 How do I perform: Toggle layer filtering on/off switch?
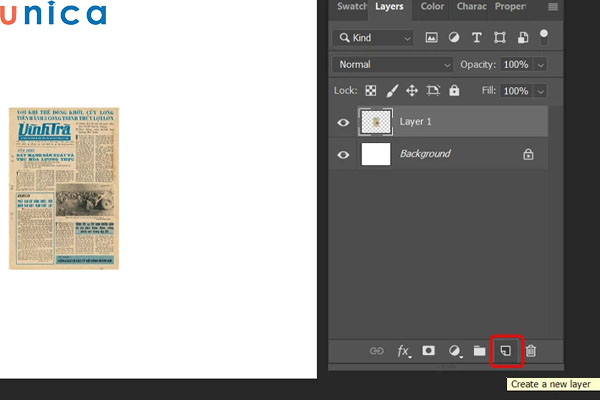[544, 37]
